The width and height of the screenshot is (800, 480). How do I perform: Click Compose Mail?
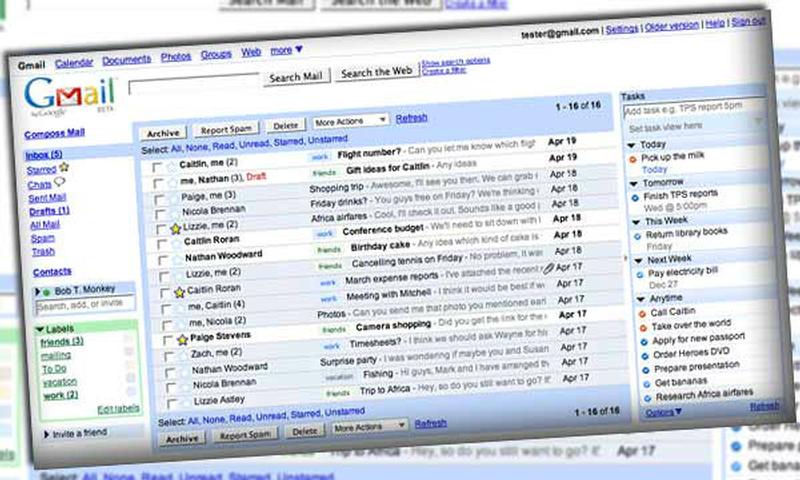click(55, 133)
